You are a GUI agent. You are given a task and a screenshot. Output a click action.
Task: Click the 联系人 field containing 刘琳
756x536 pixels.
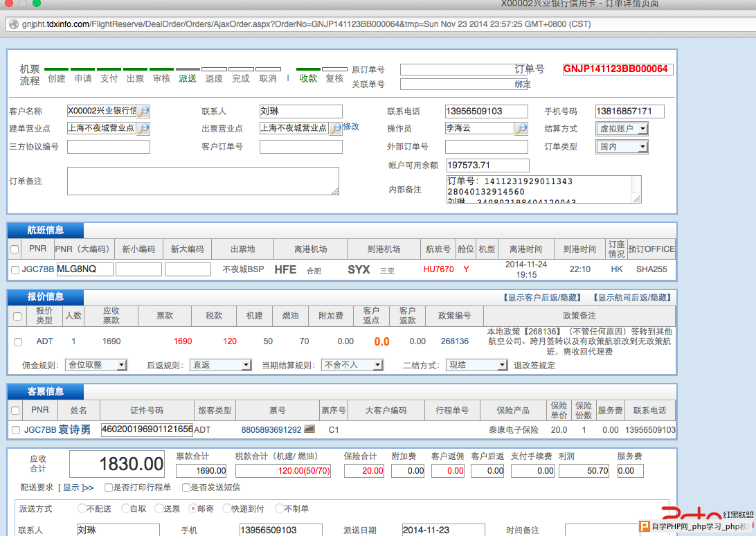301,111
